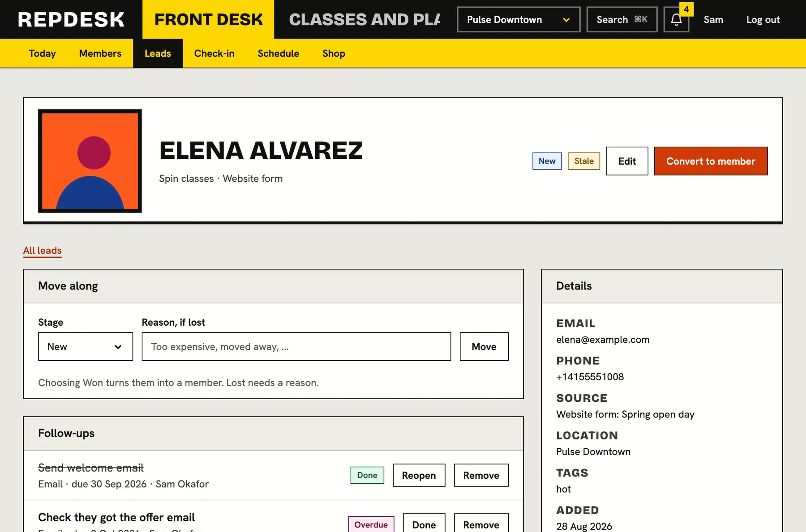Select the Leads tab

tap(158, 53)
